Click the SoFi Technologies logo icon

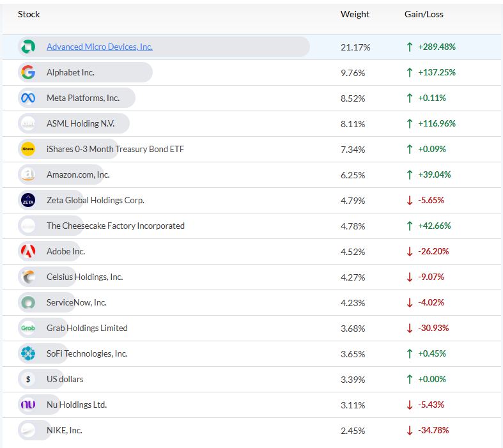pyautogui.click(x=28, y=353)
